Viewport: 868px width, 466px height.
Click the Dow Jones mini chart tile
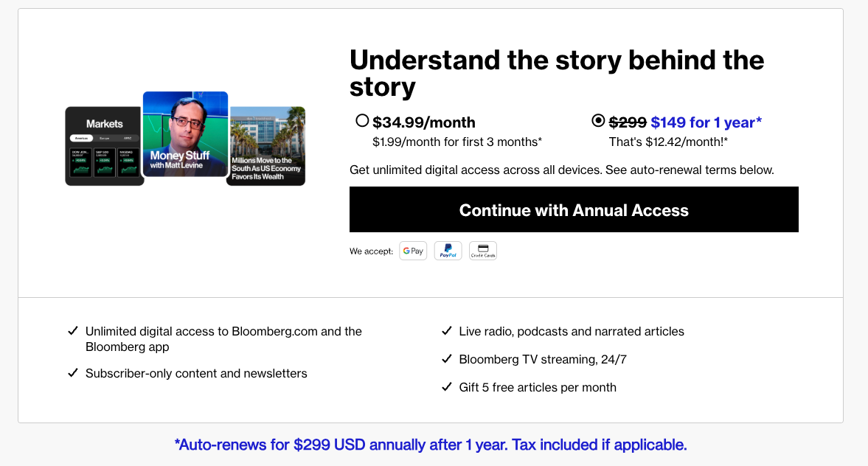(x=81, y=163)
